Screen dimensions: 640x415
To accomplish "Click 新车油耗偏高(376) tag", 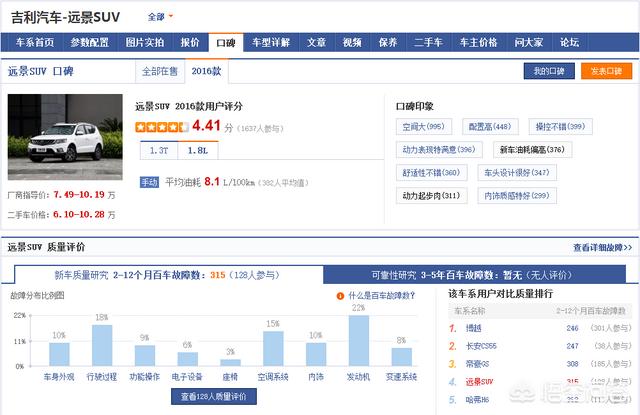I will (x=532, y=150).
